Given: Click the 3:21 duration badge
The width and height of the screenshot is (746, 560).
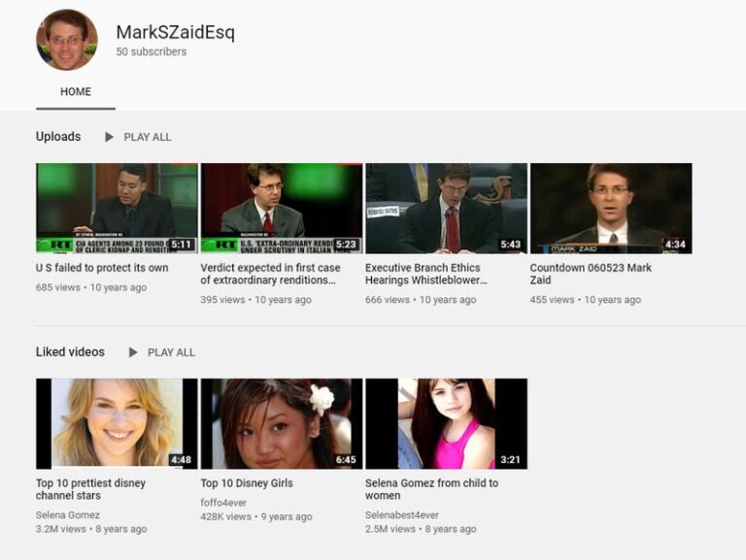Looking at the screenshot, I should (511, 460).
